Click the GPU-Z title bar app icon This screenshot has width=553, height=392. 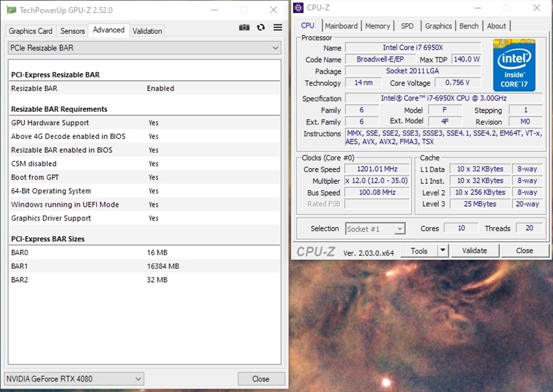pos(12,10)
